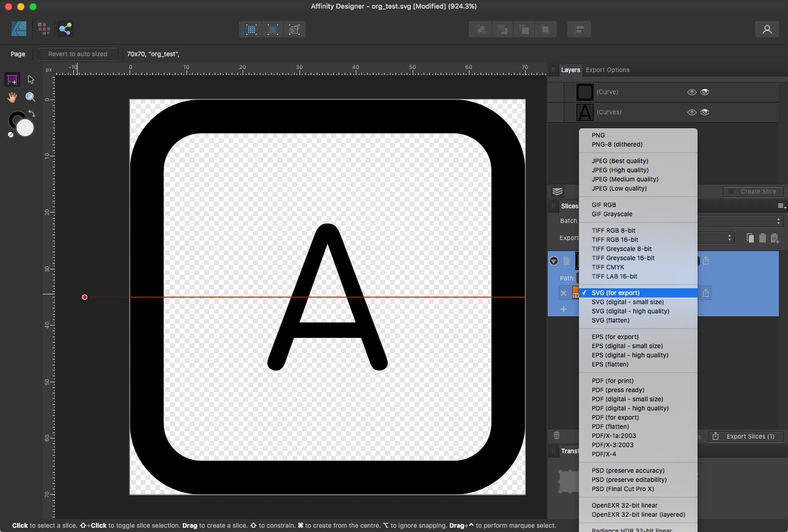Image resolution: width=788 pixels, height=532 pixels.
Task: Collapse the slice disclosure triangle
Action: coord(554,261)
